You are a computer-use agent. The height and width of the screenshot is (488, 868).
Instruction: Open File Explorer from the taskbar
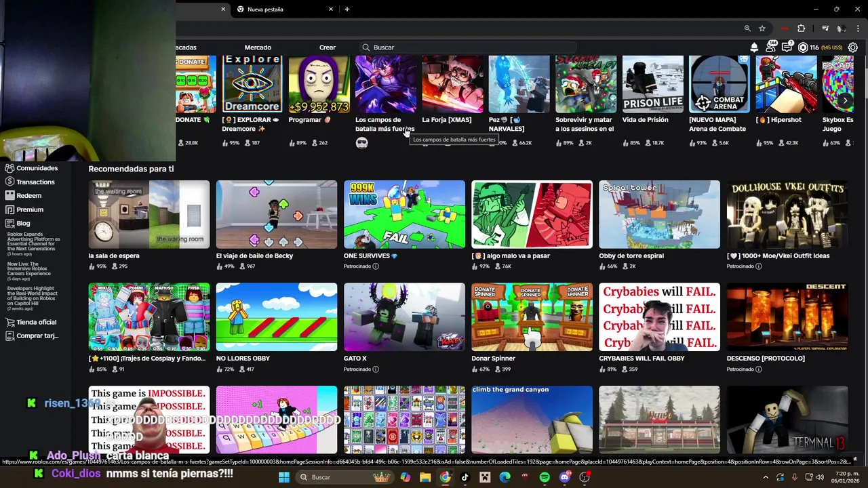click(425, 477)
